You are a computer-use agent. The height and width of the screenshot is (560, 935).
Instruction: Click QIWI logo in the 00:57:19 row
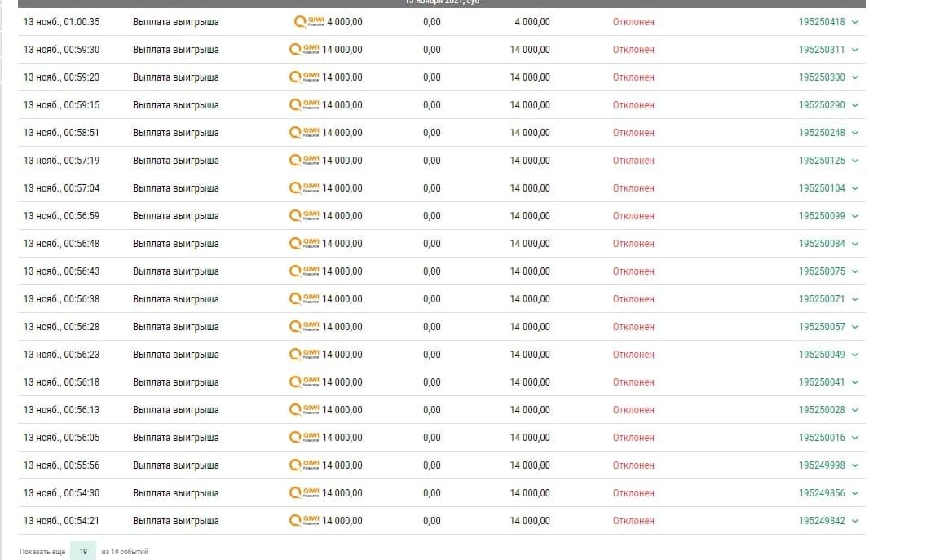tap(304, 161)
